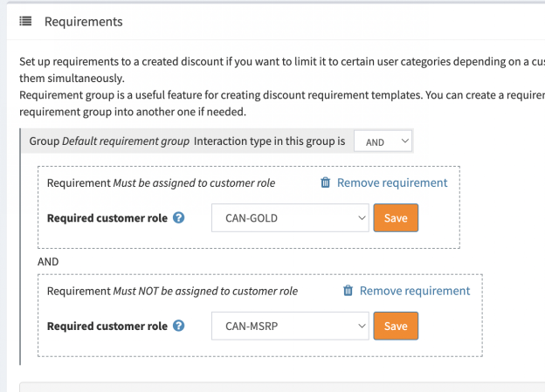The height and width of the screenshot is (392, 545).
Task: Save the CAN-GOLD role requirement
Action: click(x=396, y=217)
